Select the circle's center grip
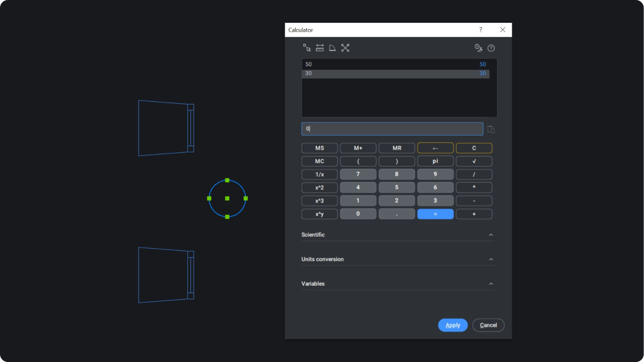 click(x=227, y=198)
